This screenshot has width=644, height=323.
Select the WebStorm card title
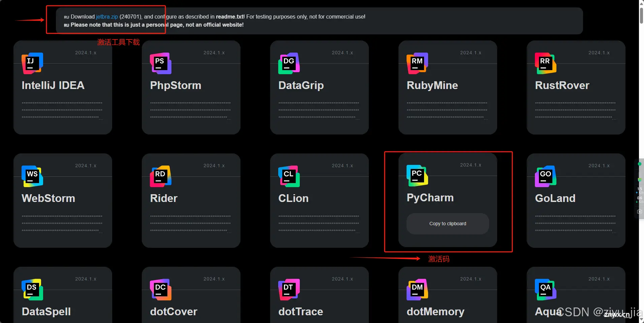click(x=48, y=198)
